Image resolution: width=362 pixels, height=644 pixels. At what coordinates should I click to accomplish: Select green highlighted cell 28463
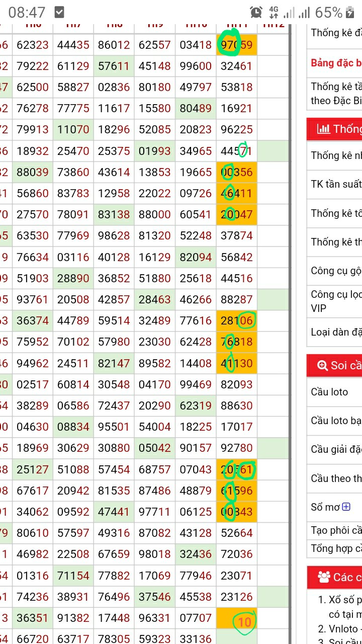click(x=155, y=299)
